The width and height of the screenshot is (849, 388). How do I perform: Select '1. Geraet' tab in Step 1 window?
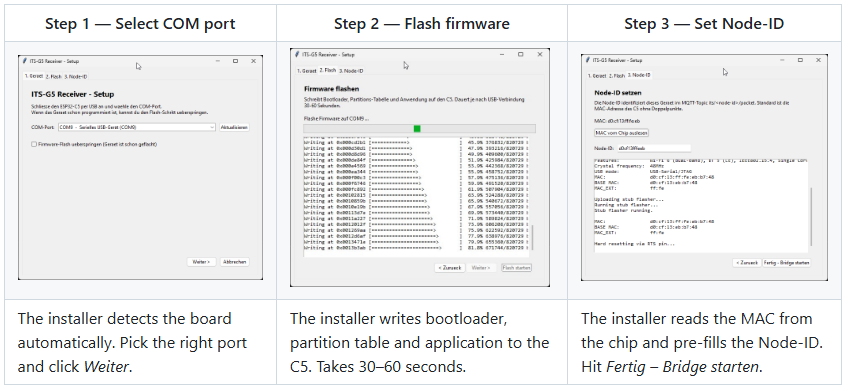point(33,76)
